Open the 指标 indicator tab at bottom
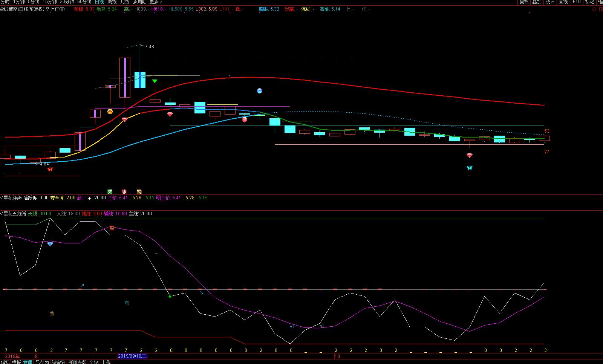This screenshot has height=364, width=603. coord(5,362)
